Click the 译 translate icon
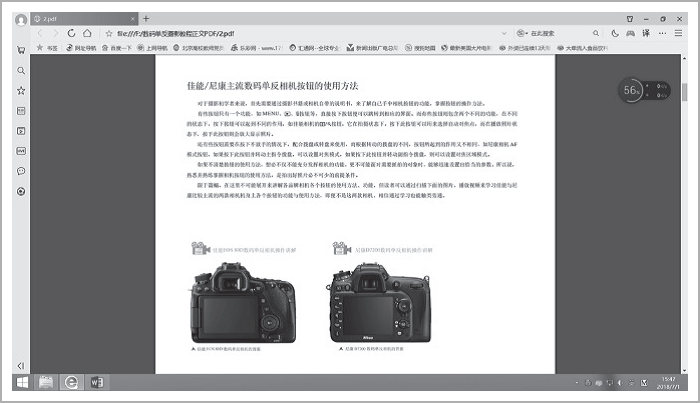This screenshot has height=403, width=700. click(x=646, y=33)
